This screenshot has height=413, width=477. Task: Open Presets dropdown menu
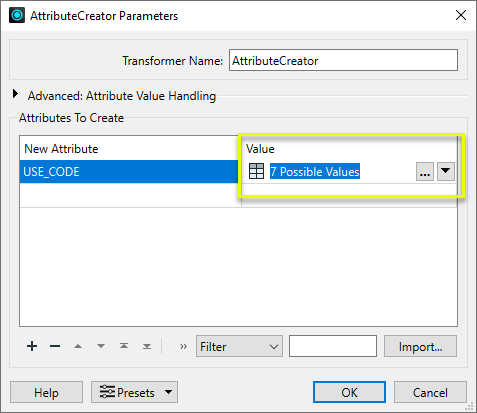pyautogui.click(x=134, y=392)
